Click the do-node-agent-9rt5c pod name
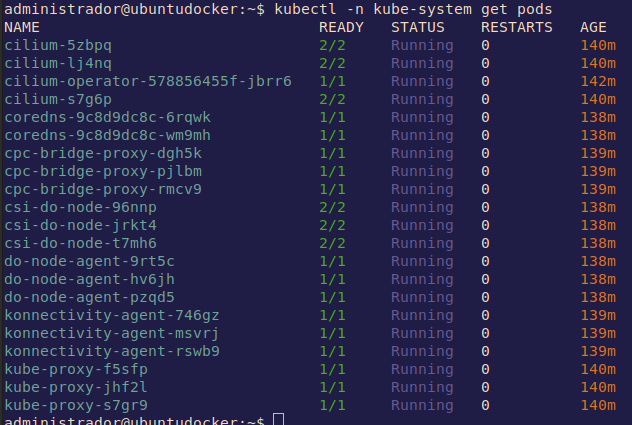This screenshot has height=425, width=632. click(90, 261)
